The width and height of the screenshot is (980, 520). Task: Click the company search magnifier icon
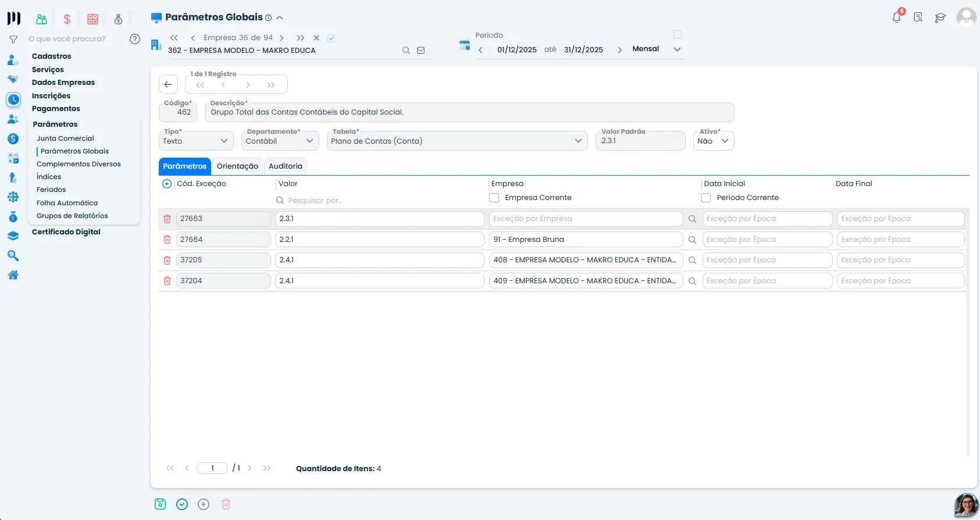tap(406, 51)
